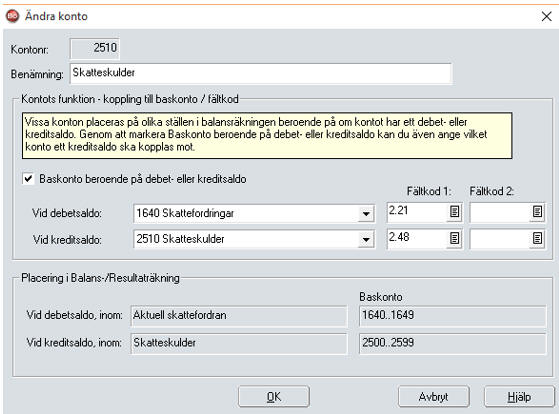Image resolution: width=559 pixels, height=414 pixels.
Task: Open the Hjälp help button
Action: (519, 397)
